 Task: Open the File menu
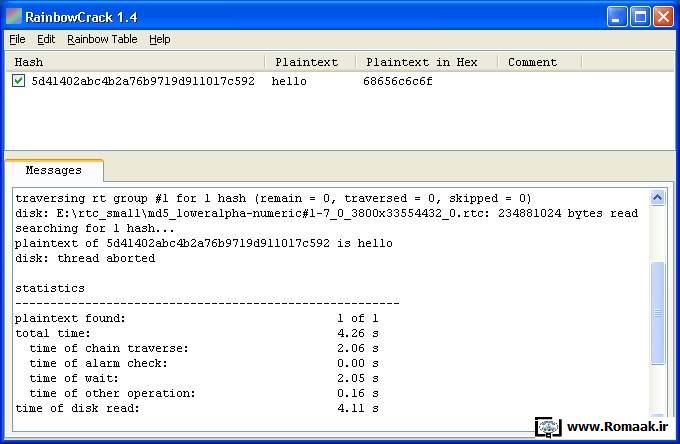pos(17,39)
